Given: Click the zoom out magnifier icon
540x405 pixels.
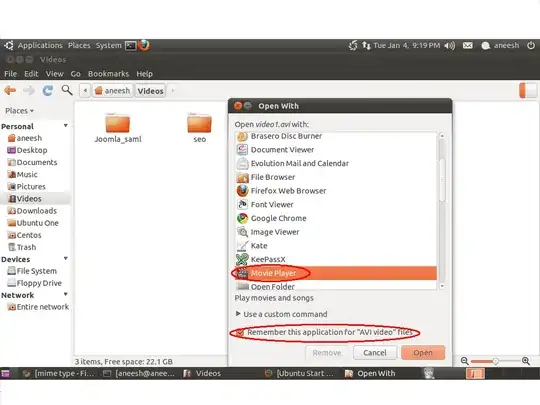Looking at the screenshot, I should click(x=465, y=361).
